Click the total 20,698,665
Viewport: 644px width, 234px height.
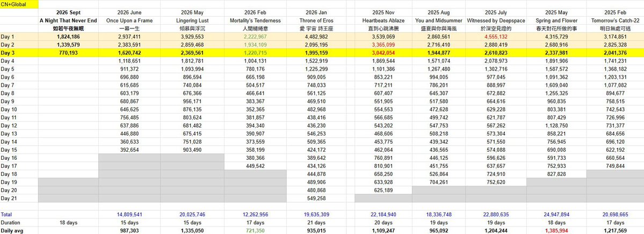(615, 215)
